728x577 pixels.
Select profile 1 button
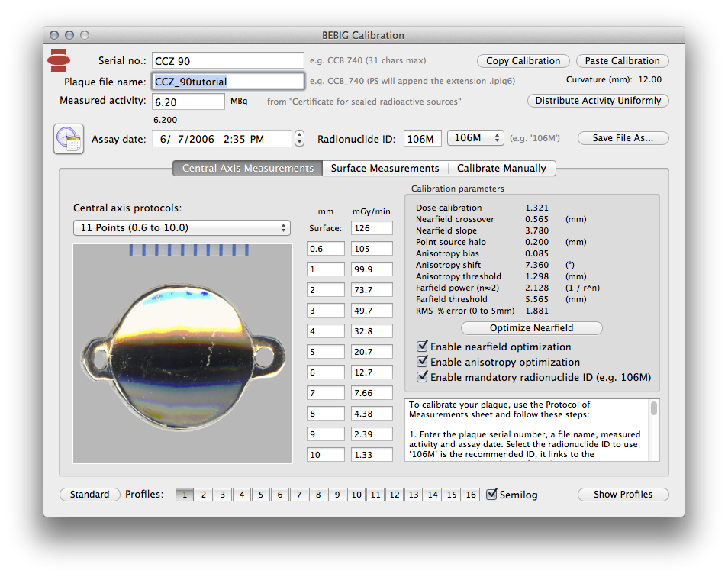[x=185, y=495]
